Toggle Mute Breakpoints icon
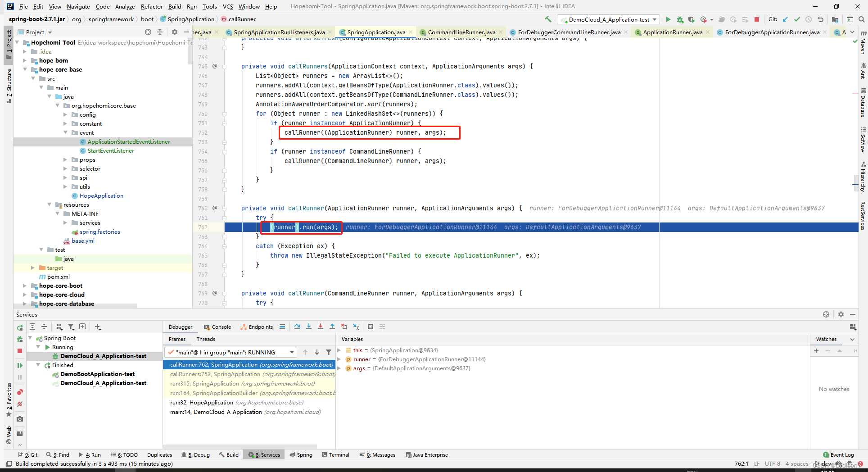 pos(20,404)
